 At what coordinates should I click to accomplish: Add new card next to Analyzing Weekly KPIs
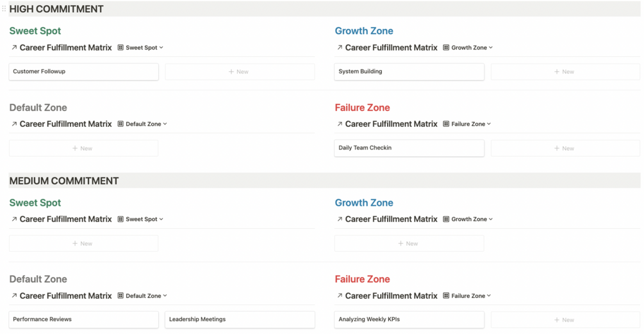565,319
